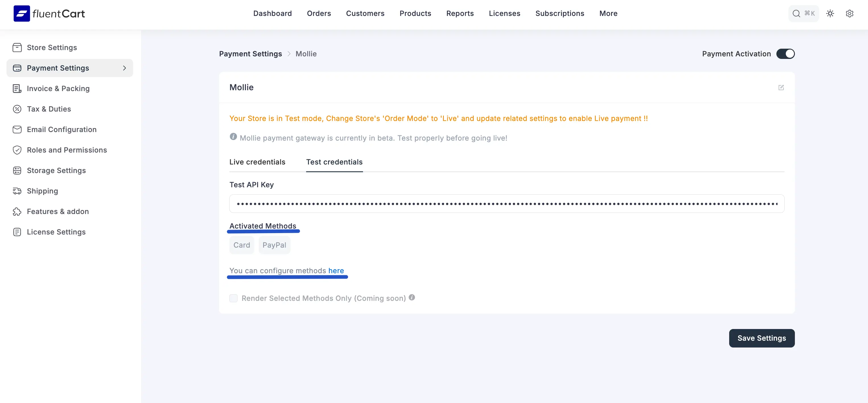
Task: Switch to the Live credentials tab
Action: click(257, 162)
